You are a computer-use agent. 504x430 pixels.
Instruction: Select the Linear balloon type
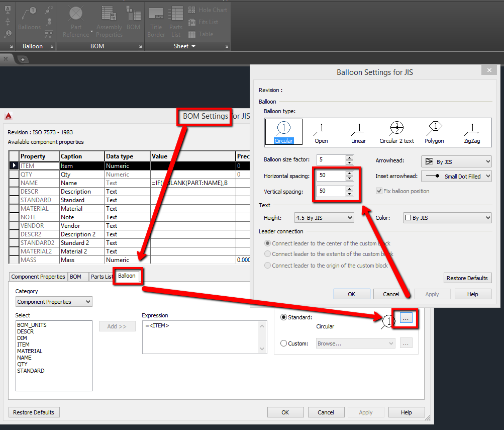point(358,132)
